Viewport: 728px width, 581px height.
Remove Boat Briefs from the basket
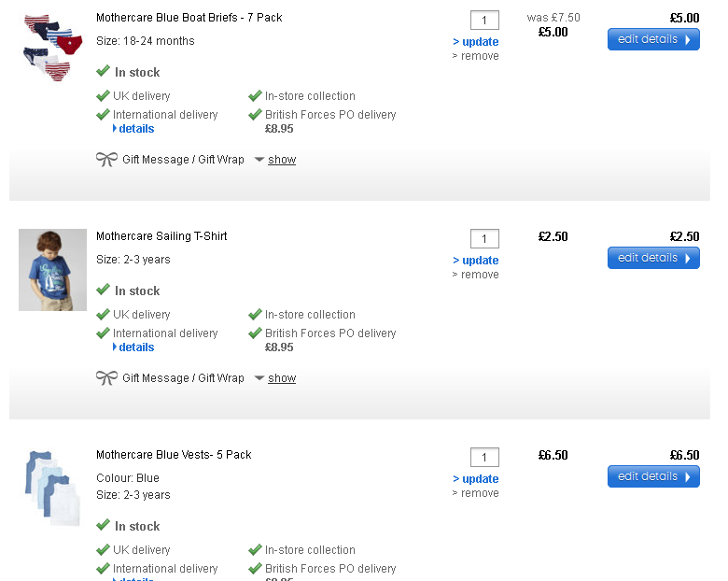tap(479, 56)
